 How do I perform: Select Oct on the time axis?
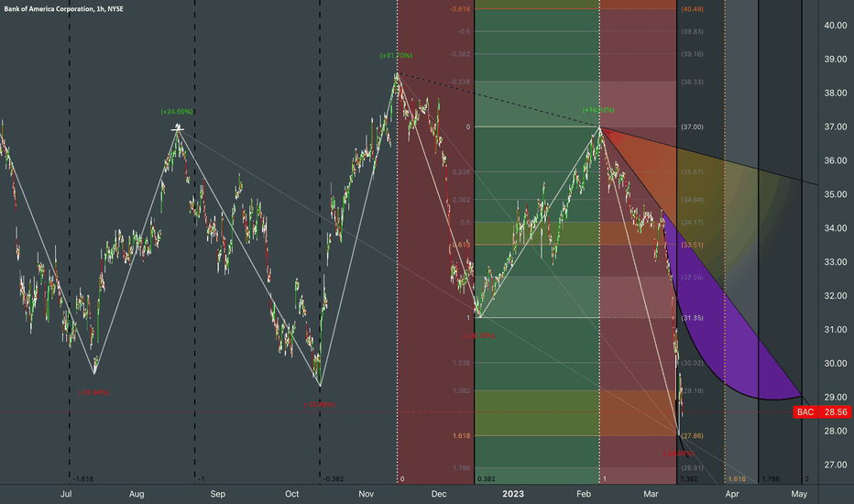click(292, 494)
